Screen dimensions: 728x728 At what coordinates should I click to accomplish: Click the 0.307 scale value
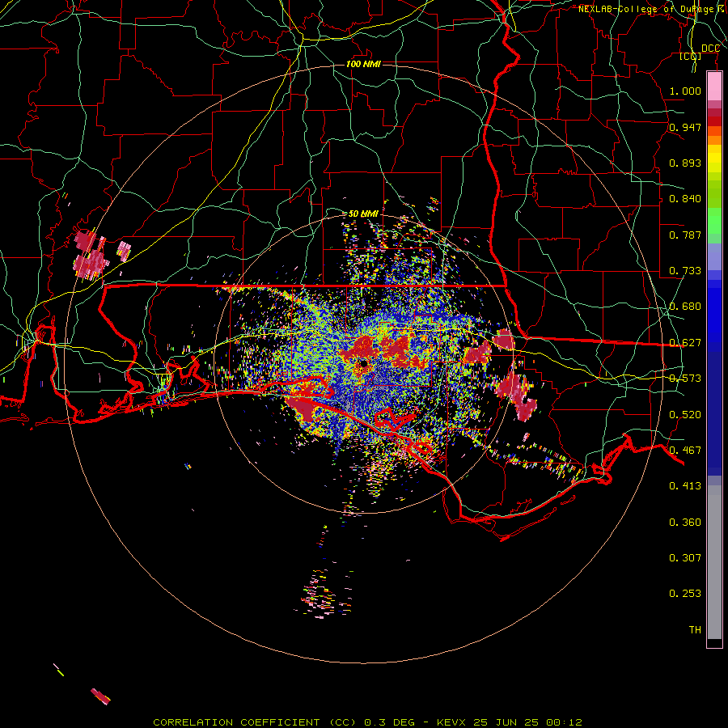(x=685, y=557)
